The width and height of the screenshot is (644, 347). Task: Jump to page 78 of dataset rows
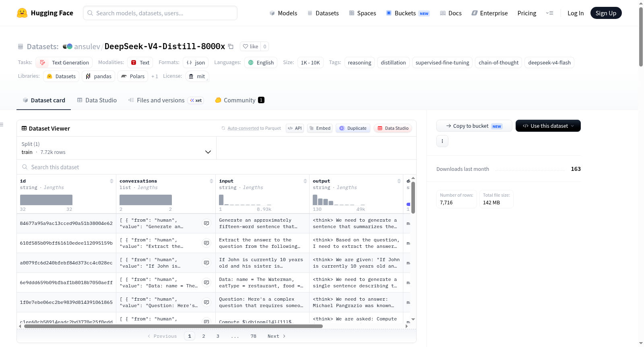pyautogui.click(x=253, y=336)
